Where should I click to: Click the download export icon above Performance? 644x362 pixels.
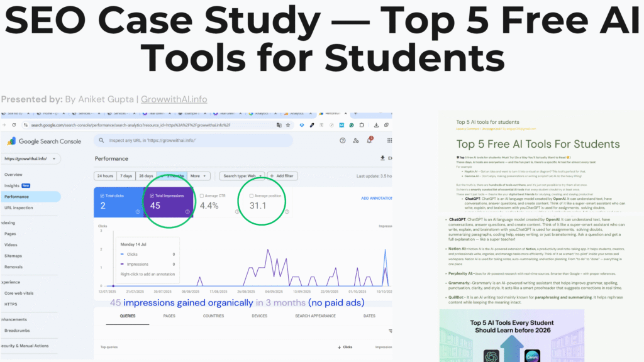[x=382, y=158]
